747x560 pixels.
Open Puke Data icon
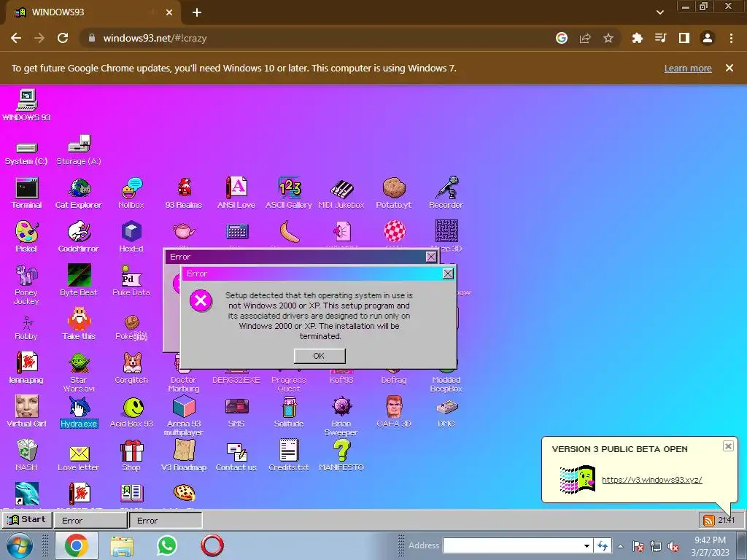[x=131, y=280]
